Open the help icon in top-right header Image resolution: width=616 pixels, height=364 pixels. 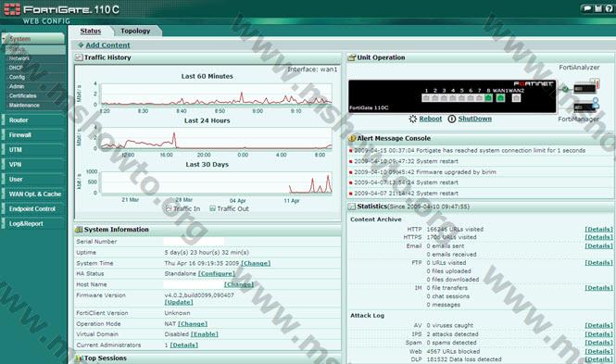(x=610, y=8)
